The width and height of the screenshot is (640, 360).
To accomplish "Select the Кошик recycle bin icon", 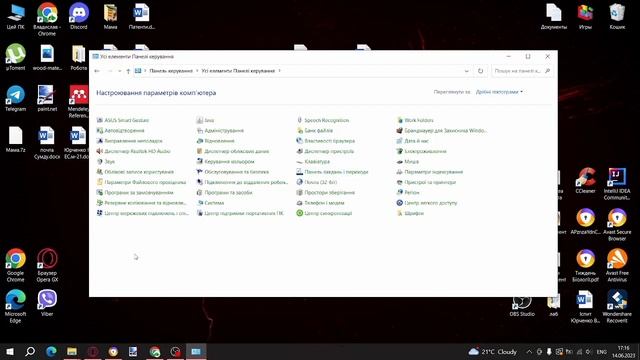I will click(x=617, y=16).
